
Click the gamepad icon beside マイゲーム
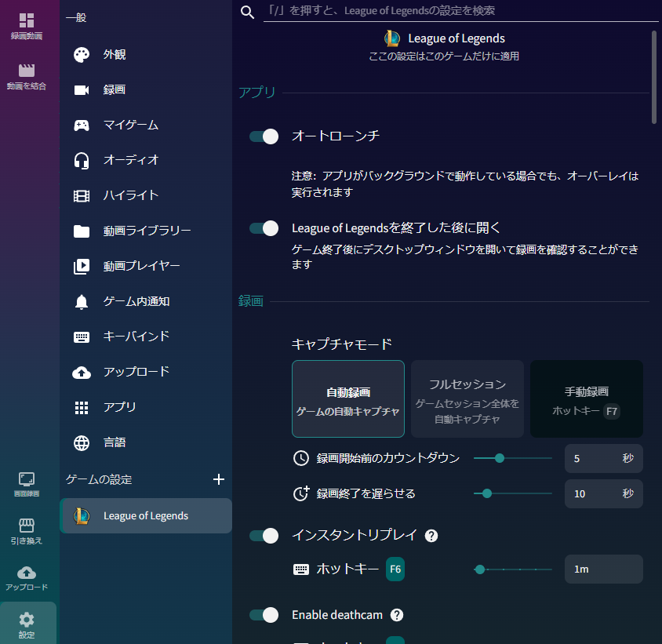[x=82, y=125]
